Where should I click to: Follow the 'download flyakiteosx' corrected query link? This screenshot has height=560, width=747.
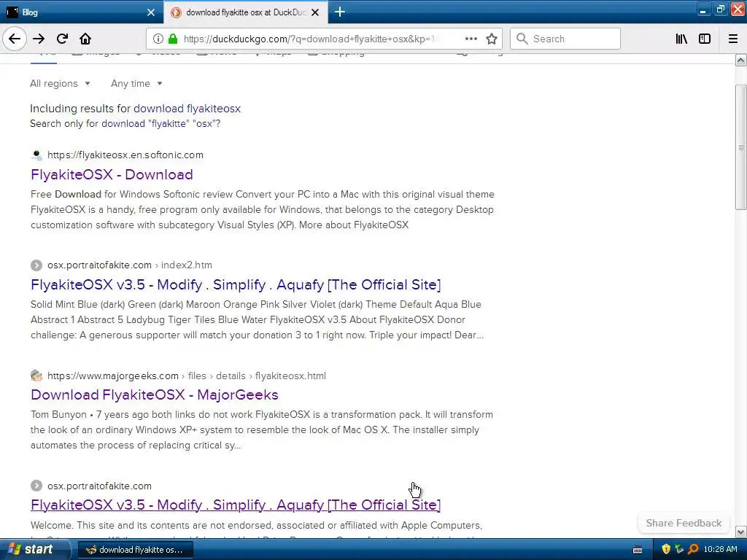click(x=187, y=109)
